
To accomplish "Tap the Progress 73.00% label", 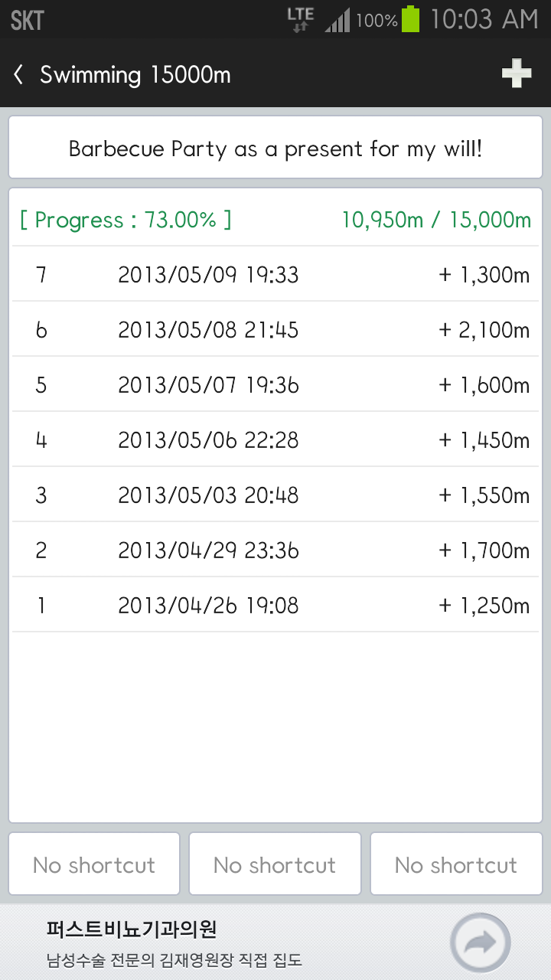I will click(x=126, y=220).
